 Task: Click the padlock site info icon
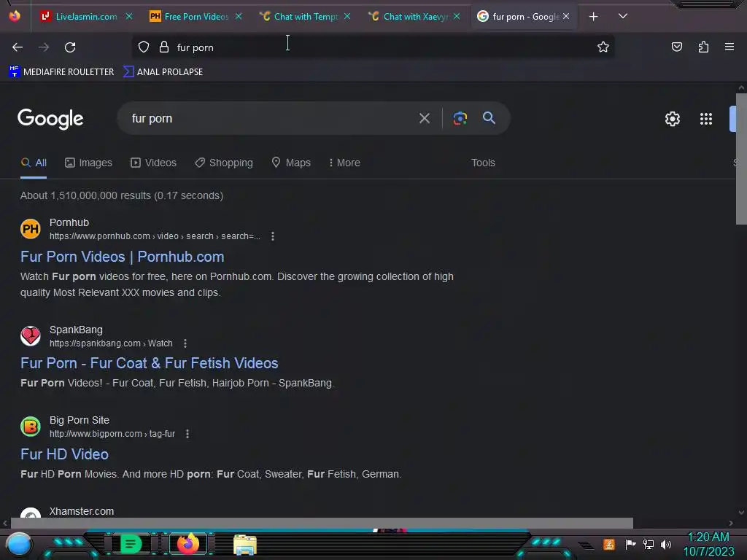coord(164,47)
